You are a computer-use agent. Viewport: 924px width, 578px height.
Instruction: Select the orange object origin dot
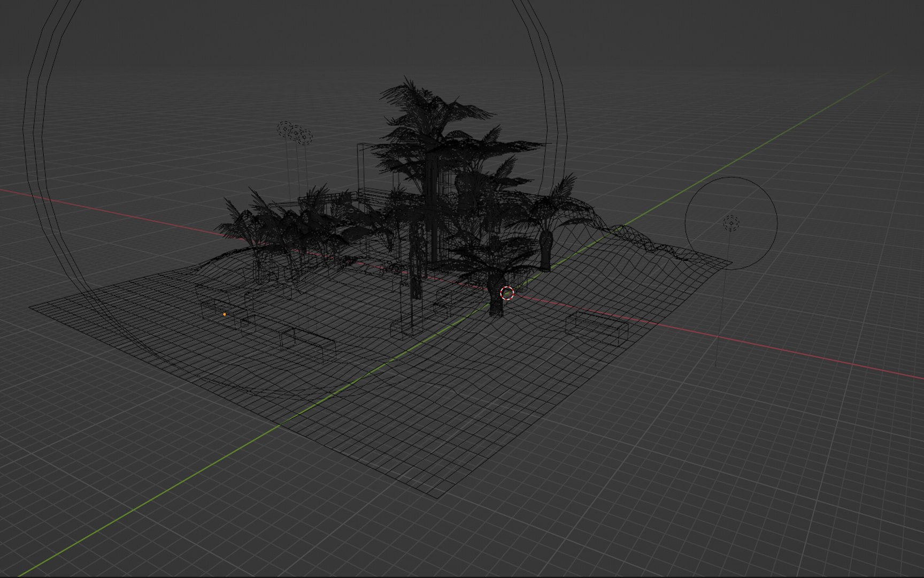pos(225,315)
